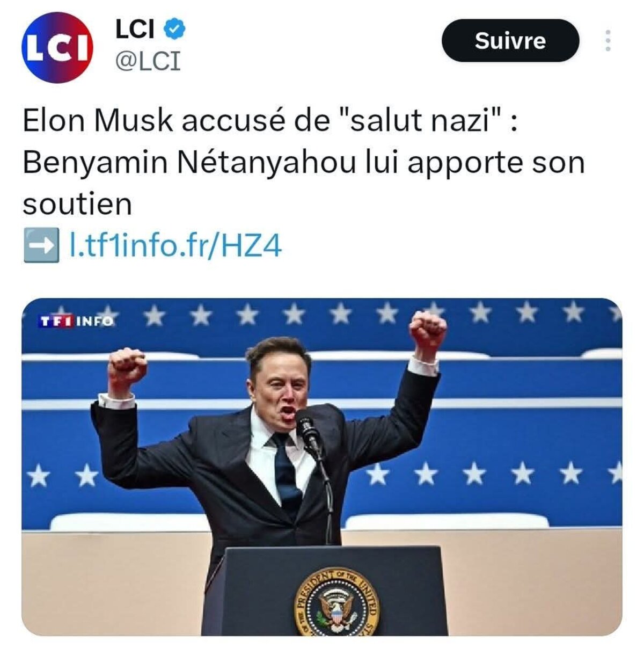Click the right arrow emoji before link
644x648 pixels.
[x=41, y=246]
